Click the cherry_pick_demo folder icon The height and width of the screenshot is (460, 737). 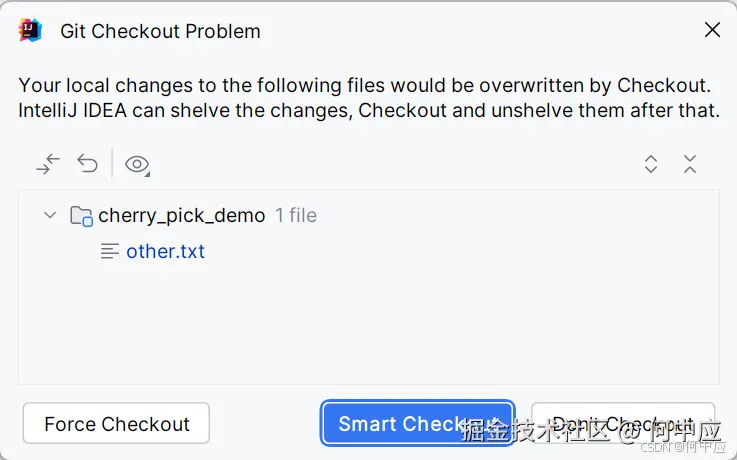click(x=81, y=216)
